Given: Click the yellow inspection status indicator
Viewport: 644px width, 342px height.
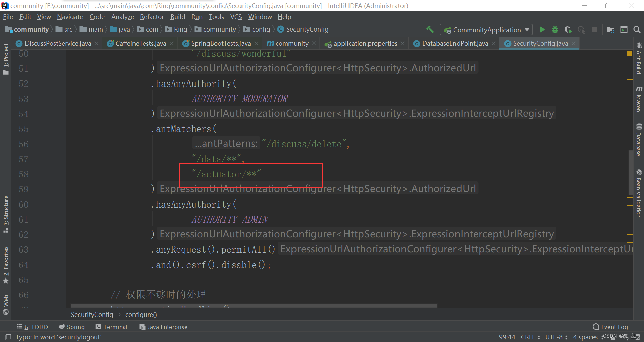Looking at the screenshot, I should tap(630, 53).
